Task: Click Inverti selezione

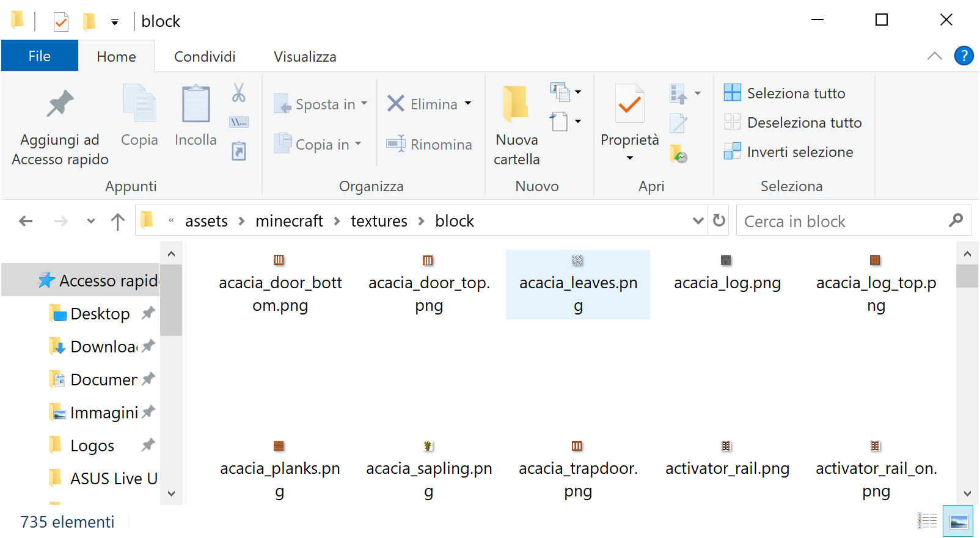Action: (x=789, y=151)
